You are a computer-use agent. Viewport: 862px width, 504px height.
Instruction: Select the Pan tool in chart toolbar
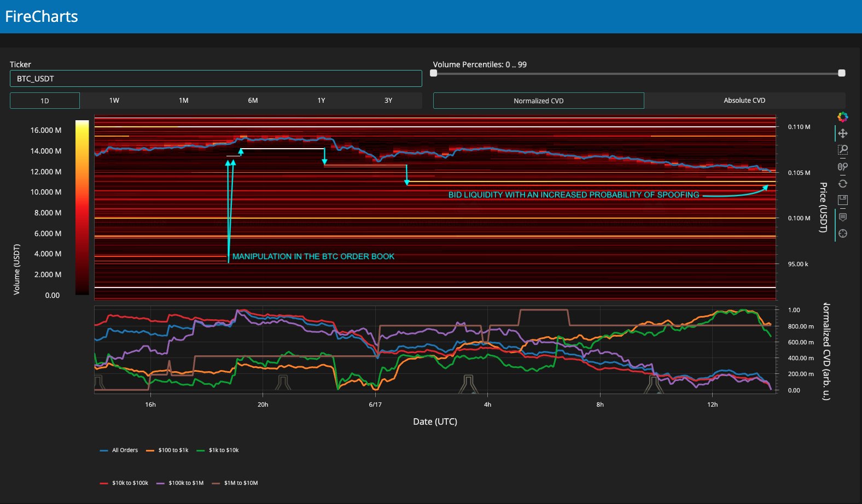coord(843,133)
